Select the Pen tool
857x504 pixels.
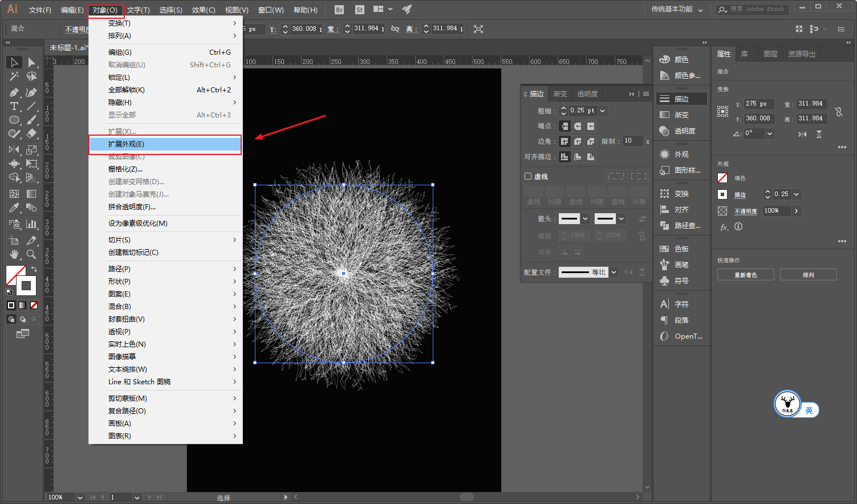(x=14, y=92)
